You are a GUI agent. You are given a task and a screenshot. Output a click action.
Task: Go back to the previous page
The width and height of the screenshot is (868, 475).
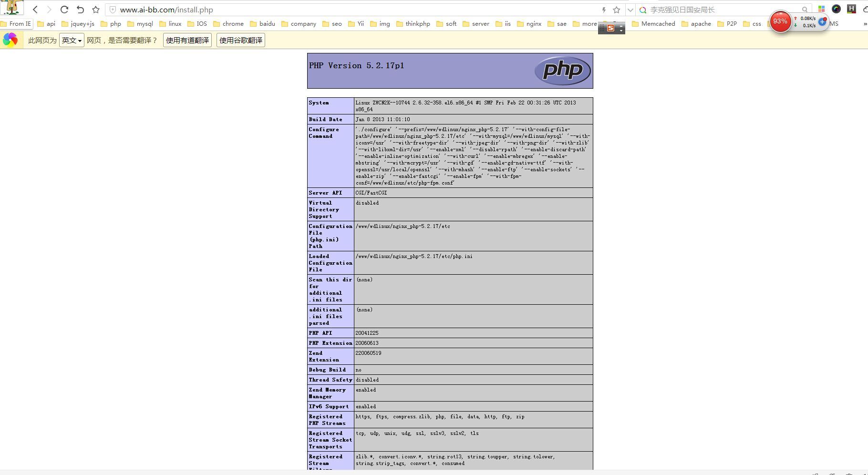35,10
